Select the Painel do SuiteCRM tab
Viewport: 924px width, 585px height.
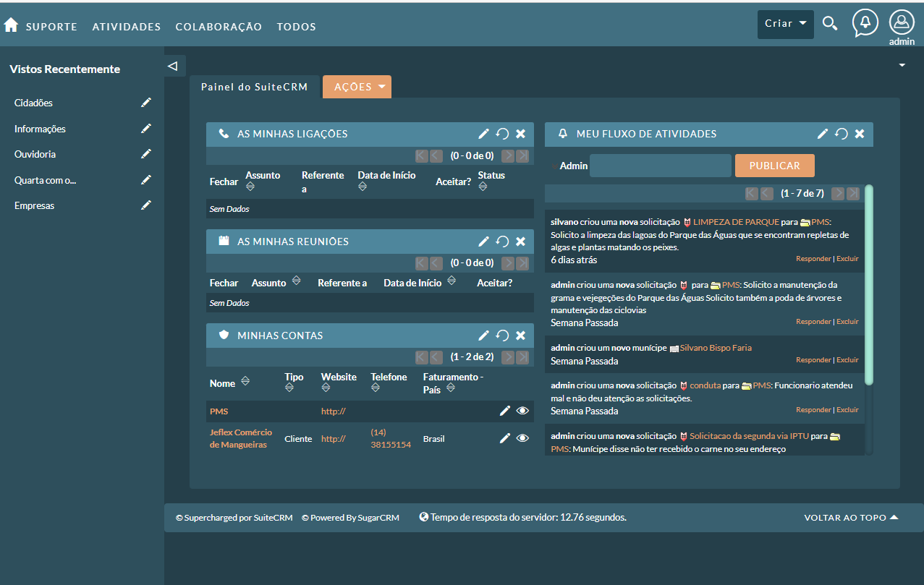(x=255, y=87)
